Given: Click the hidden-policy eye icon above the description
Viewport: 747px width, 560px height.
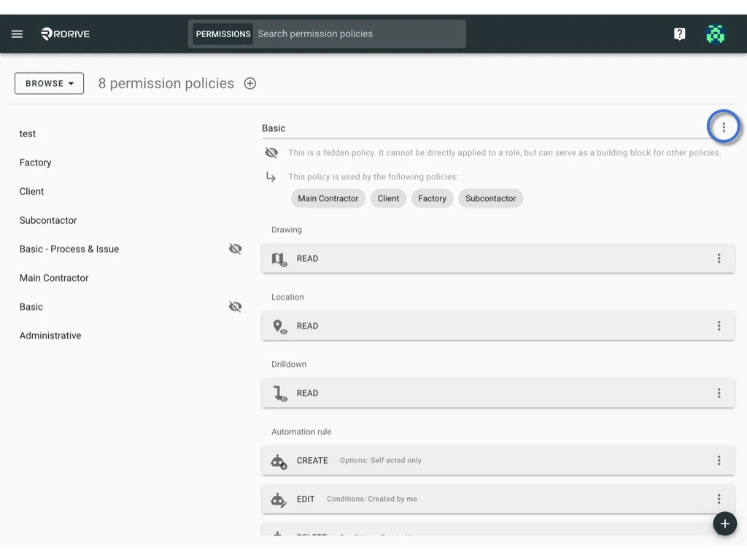Looking at the screenshot, I should tap(271, 152).
